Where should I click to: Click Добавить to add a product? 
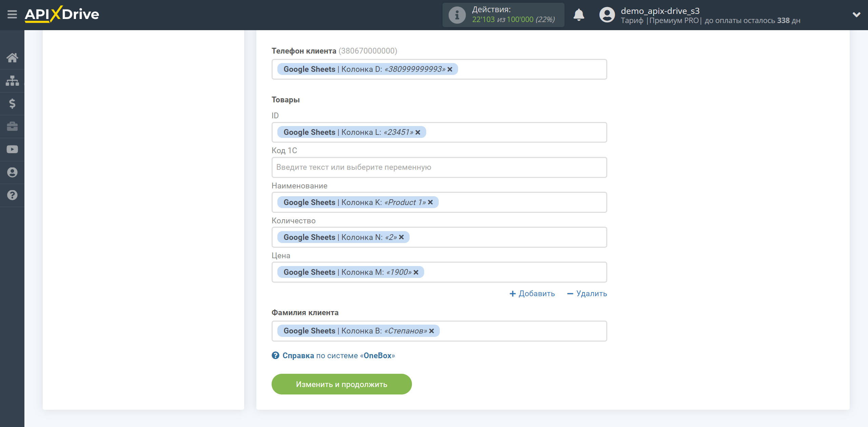532,293
